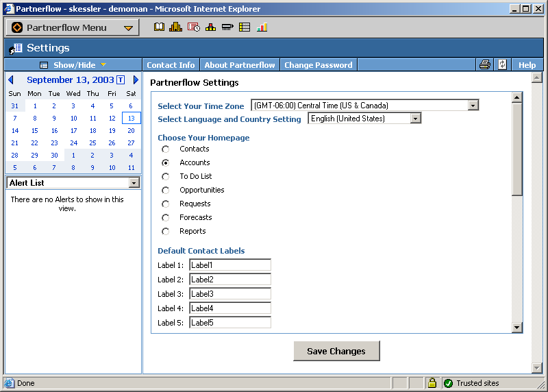The height and width of the screenshot is (392, 548).
Task: Click the Internet Explorer title icon
Action: pyautogui.click(x=8, y=8)
